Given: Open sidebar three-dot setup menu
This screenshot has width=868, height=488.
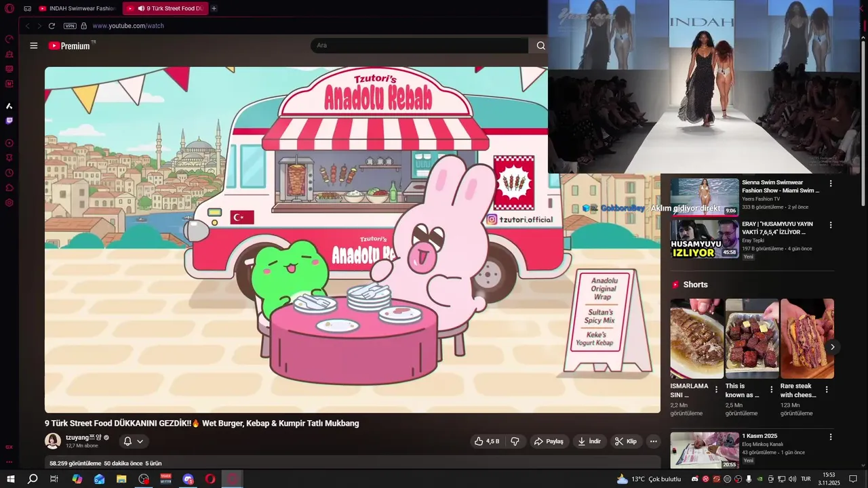Looking at the screenshot, I should tap(9, 462).
